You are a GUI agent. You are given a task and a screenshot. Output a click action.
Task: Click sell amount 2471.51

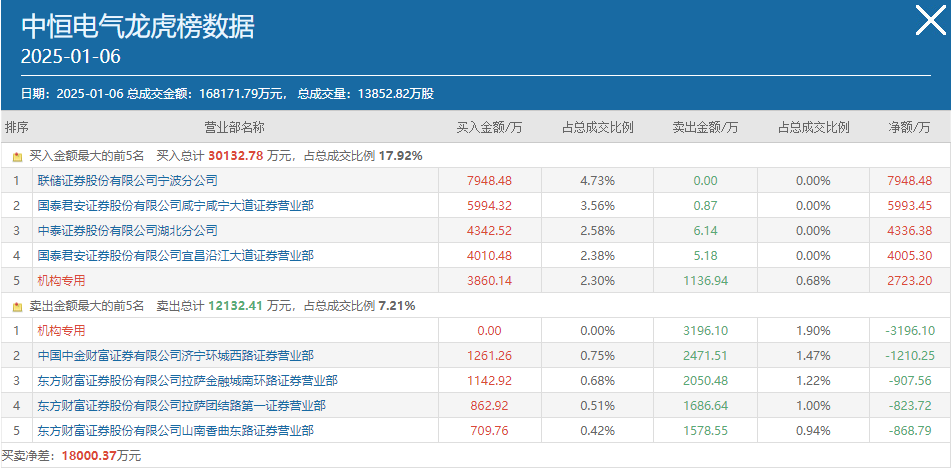tap(705, 356)
